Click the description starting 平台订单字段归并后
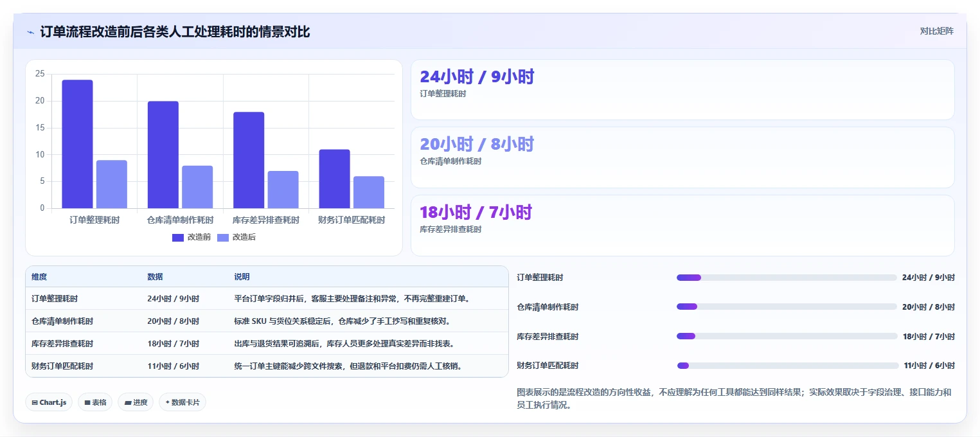The height and width of the screenshot is (437, 980). [x=353, y=299]
